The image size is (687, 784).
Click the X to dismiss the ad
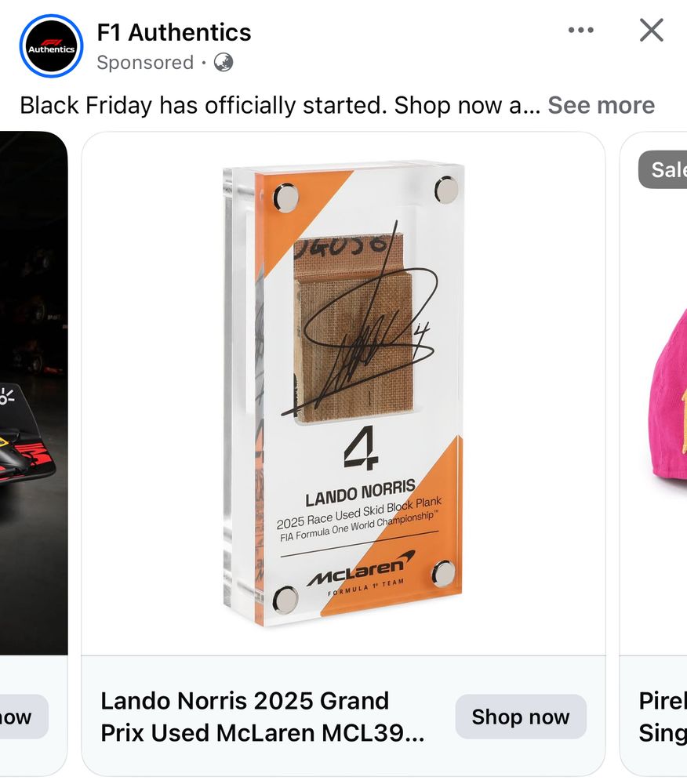tap(651, 30)
